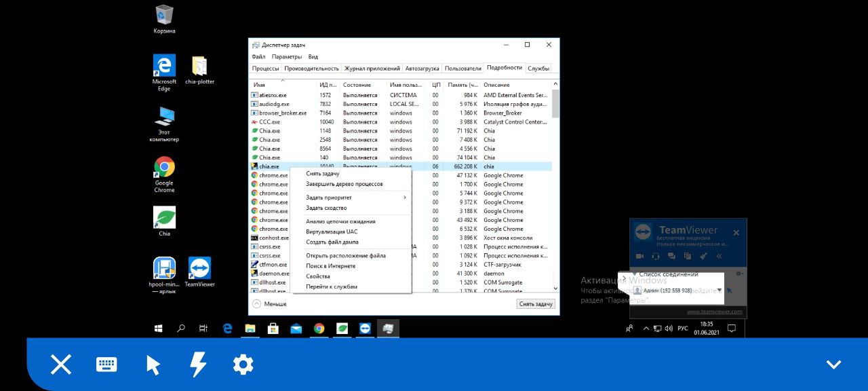The height and width of the screenshot is (391, 868).
Task: Open File Explorer from the taskbar
Action: [x=250, y=329]
